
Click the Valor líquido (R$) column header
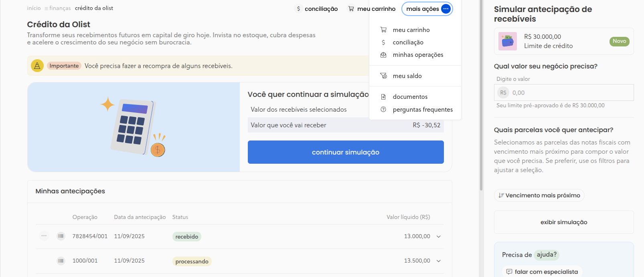[408, 217]
